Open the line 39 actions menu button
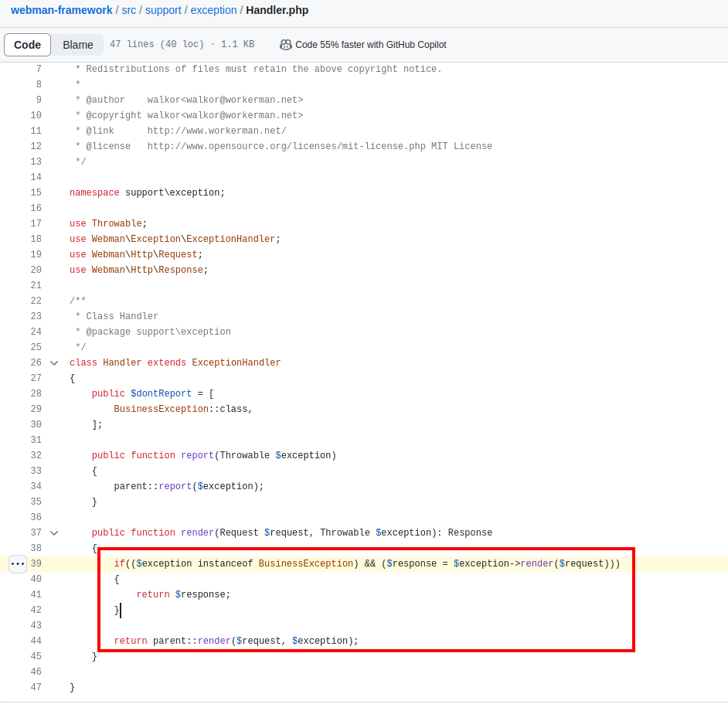 pyautogui.click(x=18, y=564)
